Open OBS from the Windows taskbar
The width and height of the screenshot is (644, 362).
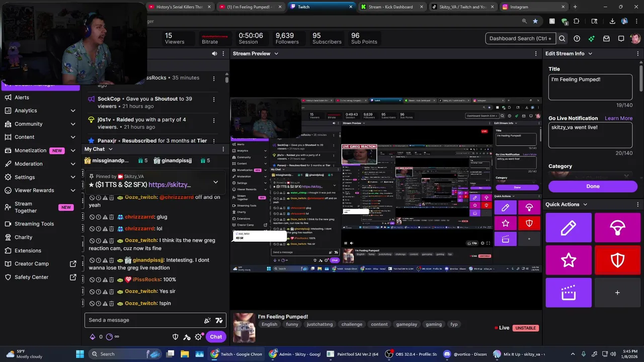412,354
